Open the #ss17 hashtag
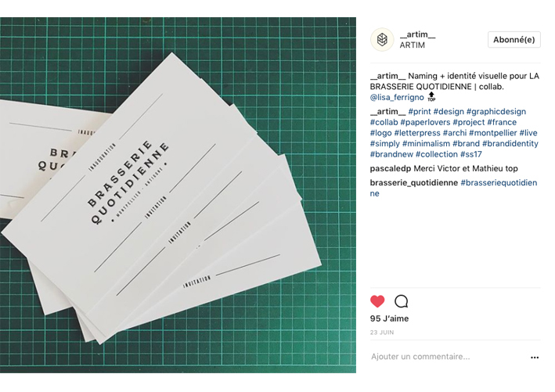 (x=471, y=154)
